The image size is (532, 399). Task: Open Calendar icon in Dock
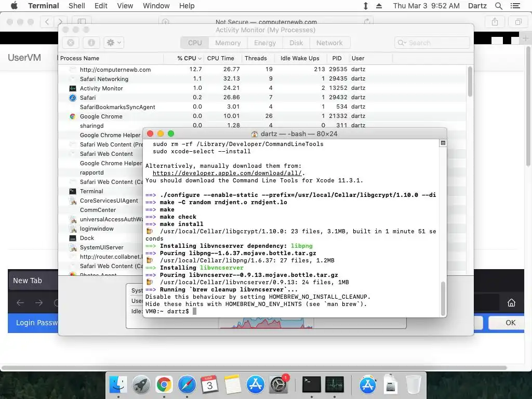point(210,385)
